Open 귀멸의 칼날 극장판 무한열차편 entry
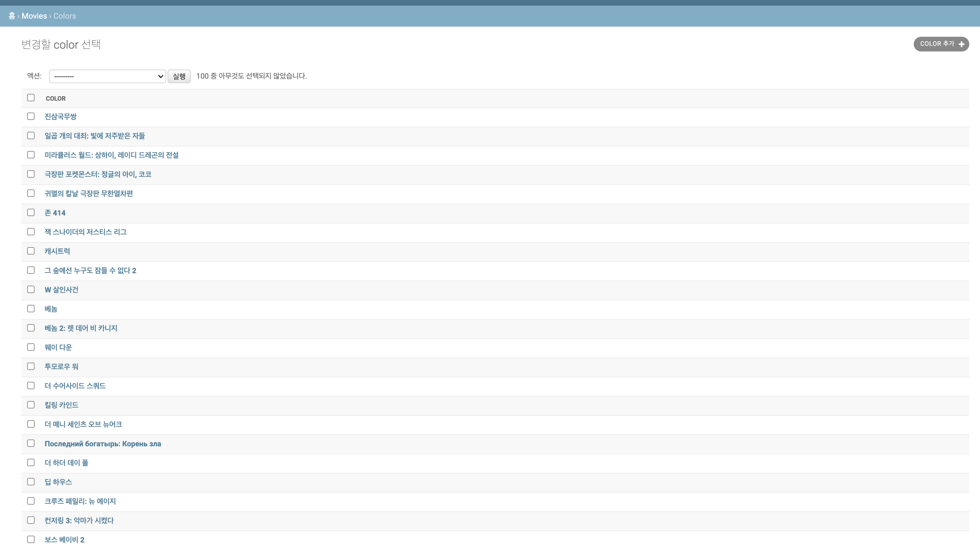980x547 pixels. [88, 193]
